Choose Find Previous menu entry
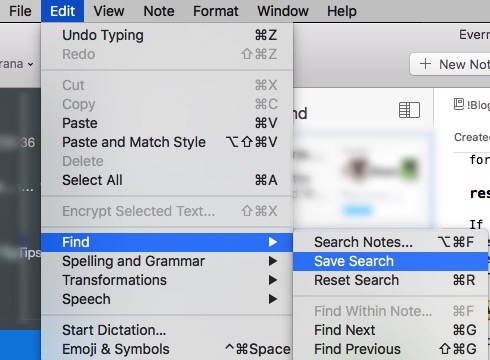Image resolution: width=490 pixels, height=360 pixels. (x=390, y=349)
